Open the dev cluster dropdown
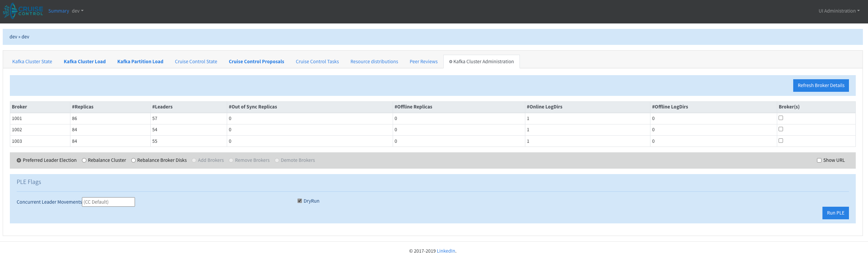The image size is (868, 255). click(78, 11)
